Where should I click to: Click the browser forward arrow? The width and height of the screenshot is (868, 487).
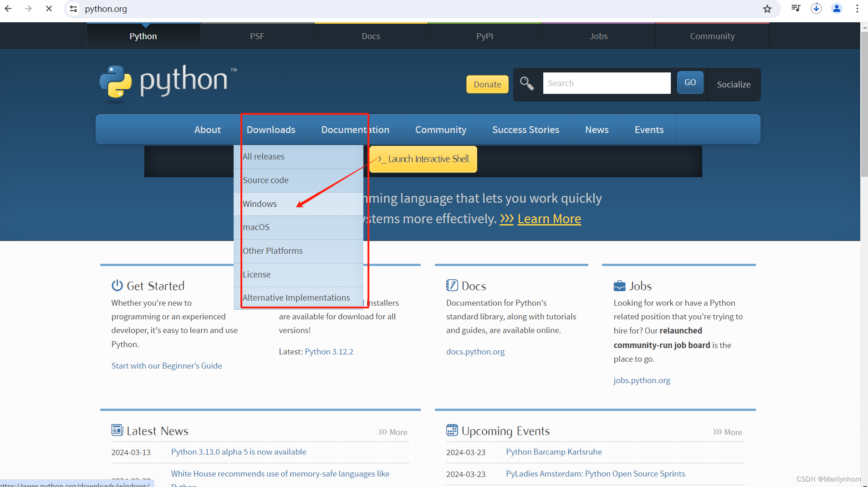click(x=28, y=9)
